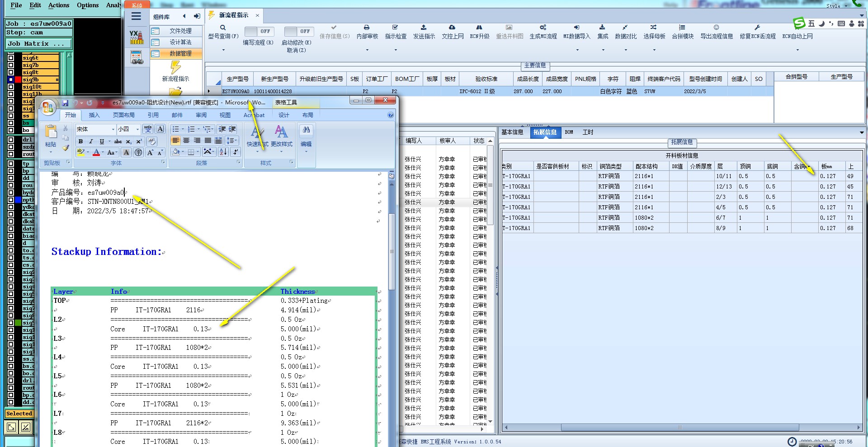
Task: Click the hamburger menu icon in sidebar
Action: click(136, 17)
